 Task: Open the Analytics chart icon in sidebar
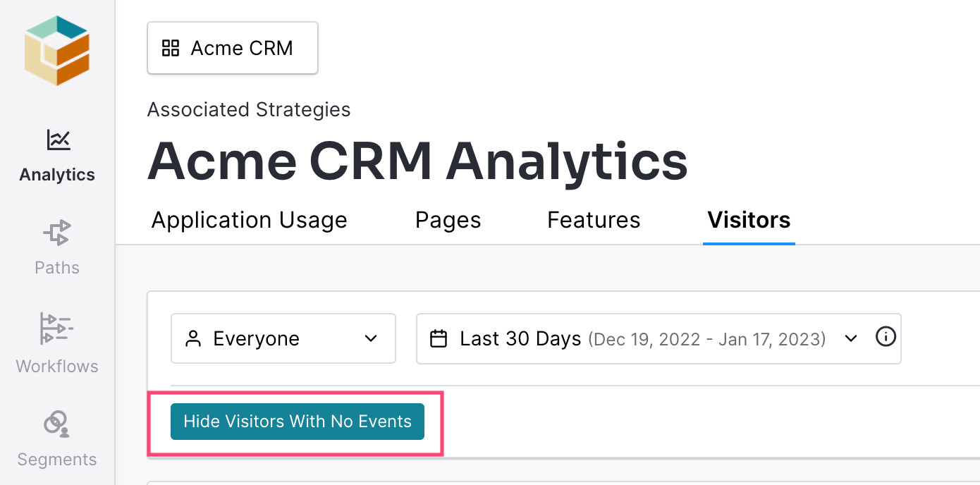pyautogui.click(x=58, y=140)
